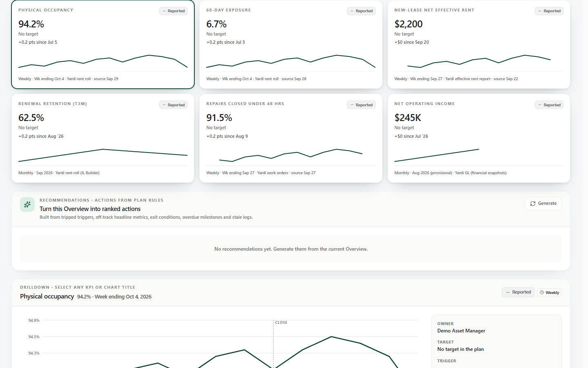Click the 6.7% exposure value
Viewport: 588px width, 368px height.
click(216, 24)
